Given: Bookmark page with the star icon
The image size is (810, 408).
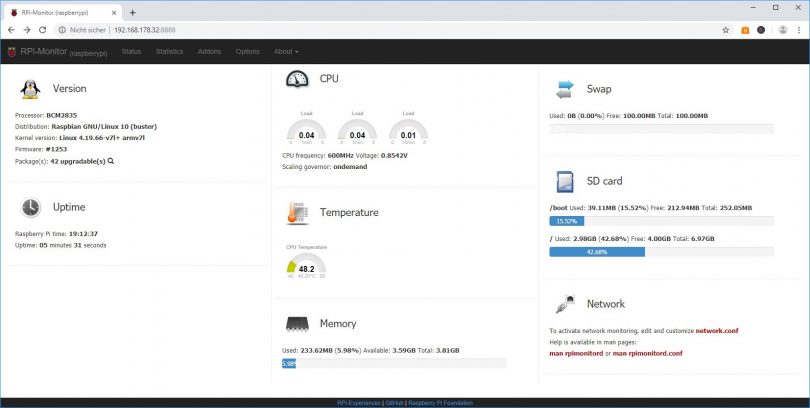Looking at the screenshot, I should (x=726, y=30).
